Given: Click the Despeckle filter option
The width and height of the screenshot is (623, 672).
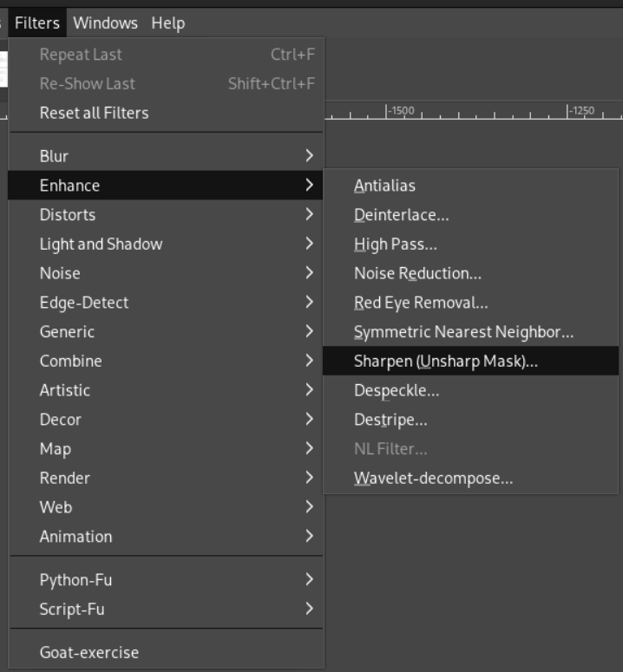Looking at the screenshot, I should click(397, 391).
